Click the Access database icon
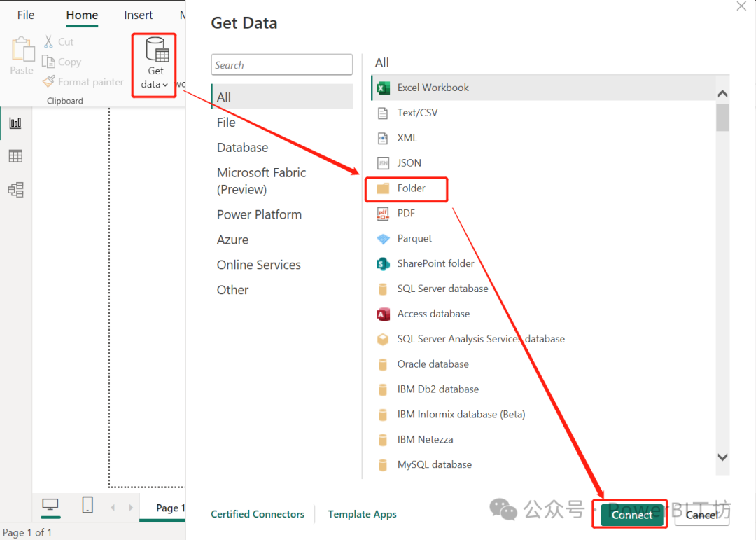The height and width of the screenshot is (540, 756). pos(383,314)
